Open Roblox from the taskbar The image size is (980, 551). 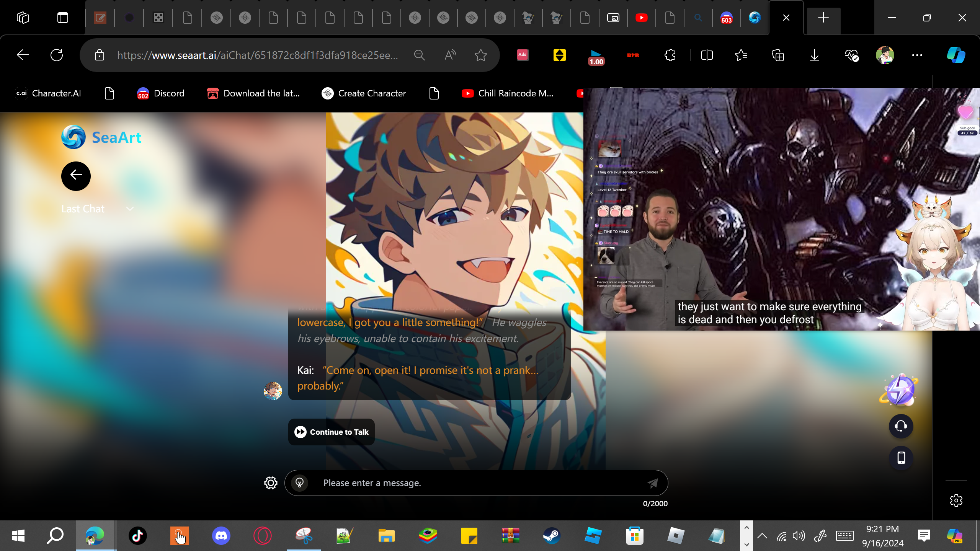click(676, 536)
